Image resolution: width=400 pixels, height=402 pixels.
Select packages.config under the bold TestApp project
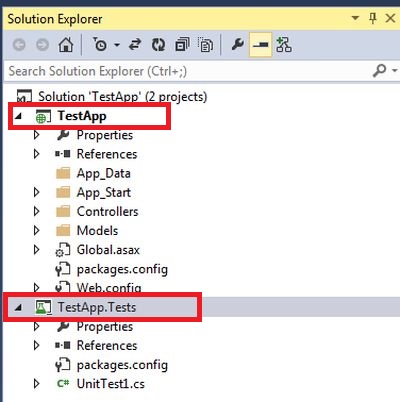(x=122, y=269)
